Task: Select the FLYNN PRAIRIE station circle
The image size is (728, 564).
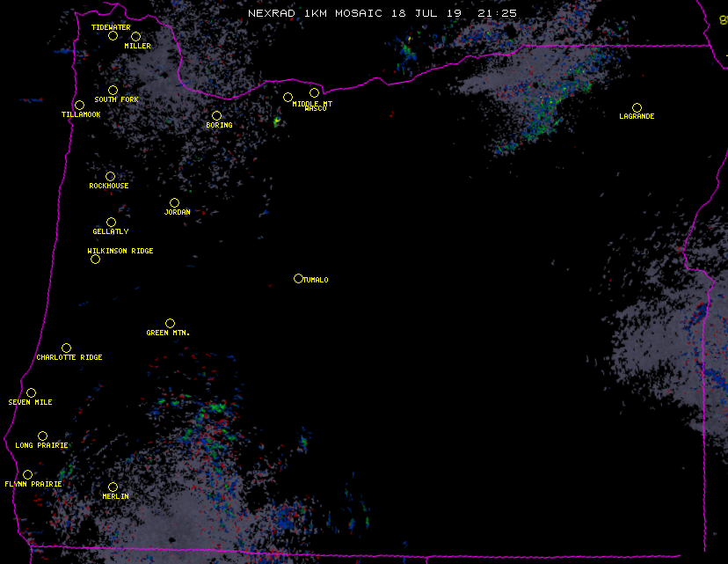Action: [27, 474]
